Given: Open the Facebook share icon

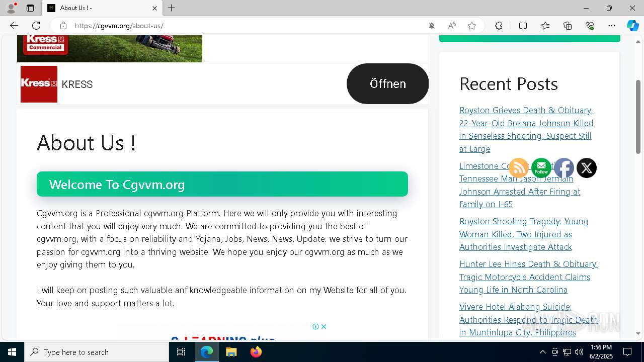Looking at the screenshot, I should (x=564, y=168).
